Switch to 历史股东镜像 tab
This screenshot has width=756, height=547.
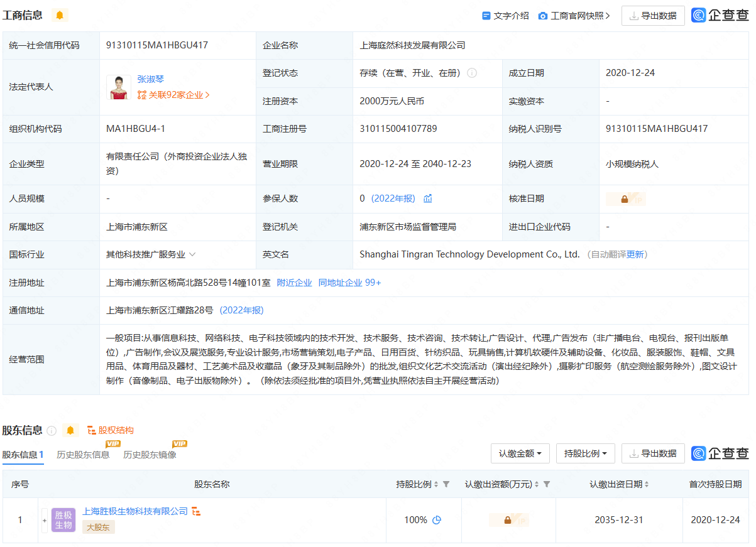[x=150, y=455]
